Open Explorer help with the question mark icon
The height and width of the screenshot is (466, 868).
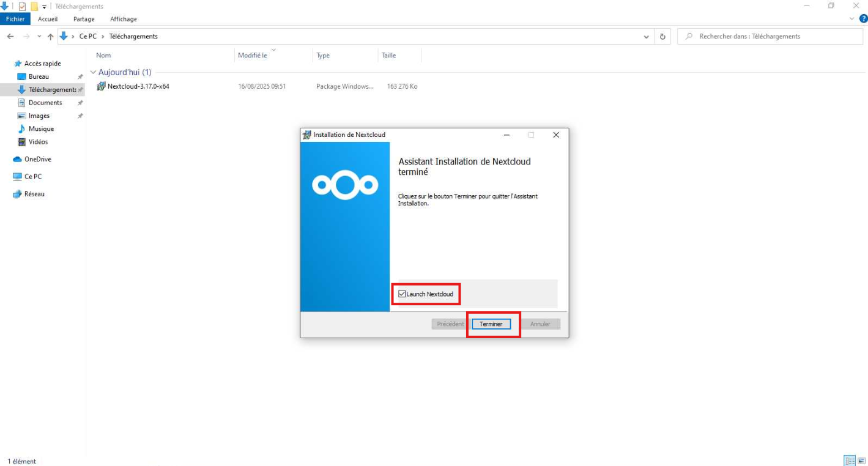click(862, 19)
